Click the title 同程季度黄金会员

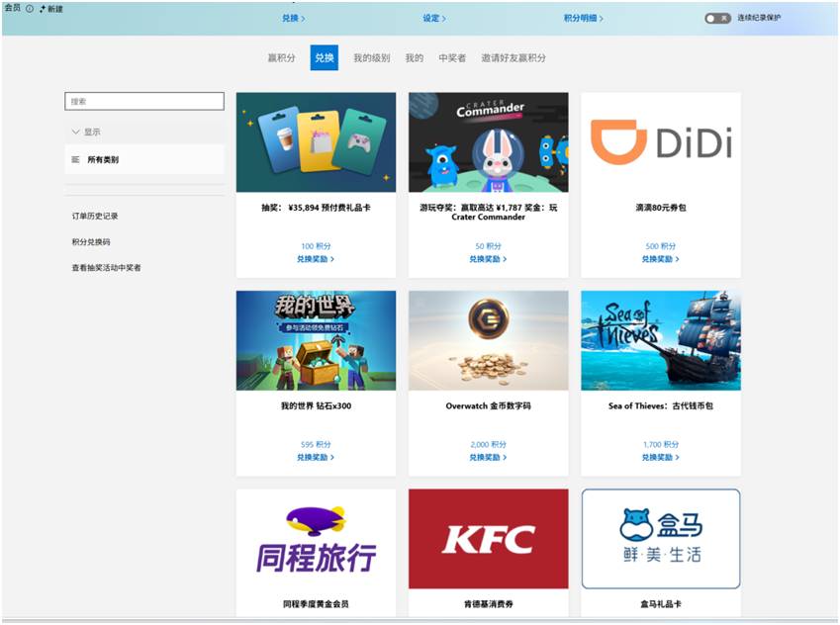coord(316,604)
